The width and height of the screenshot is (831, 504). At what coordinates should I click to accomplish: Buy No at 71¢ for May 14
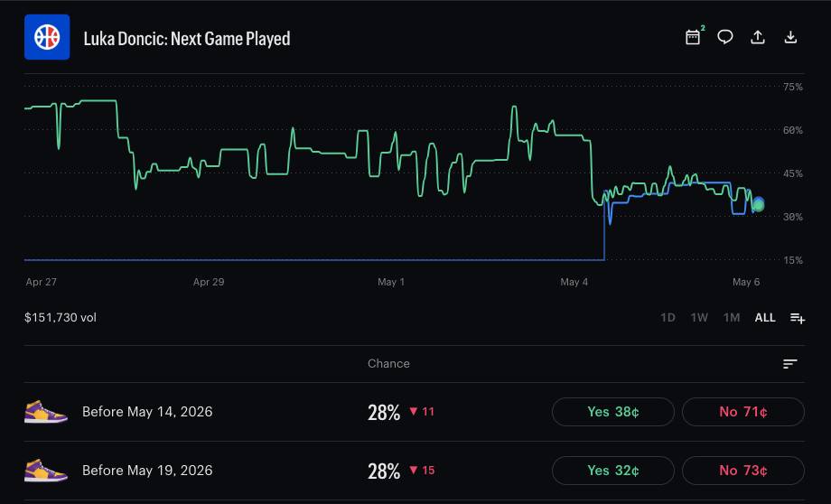743,412
